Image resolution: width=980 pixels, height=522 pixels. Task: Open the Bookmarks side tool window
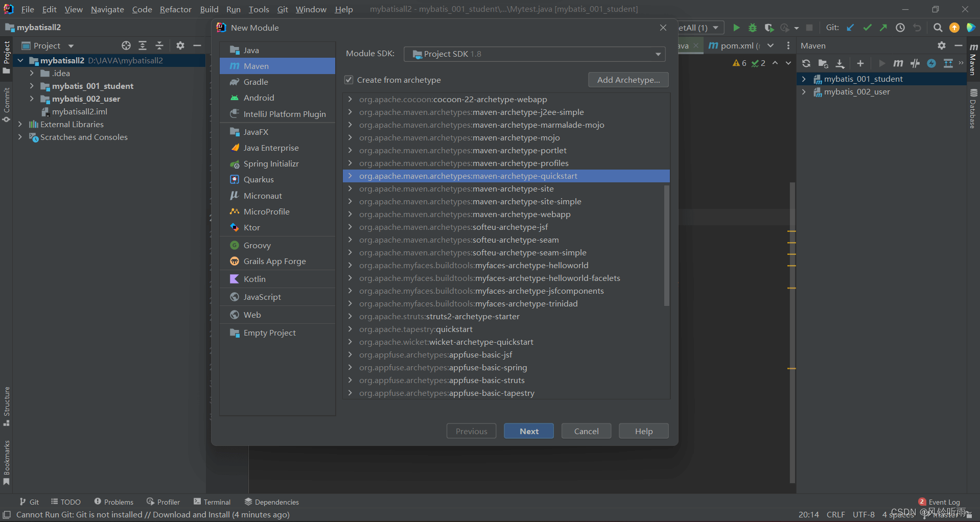7,463
